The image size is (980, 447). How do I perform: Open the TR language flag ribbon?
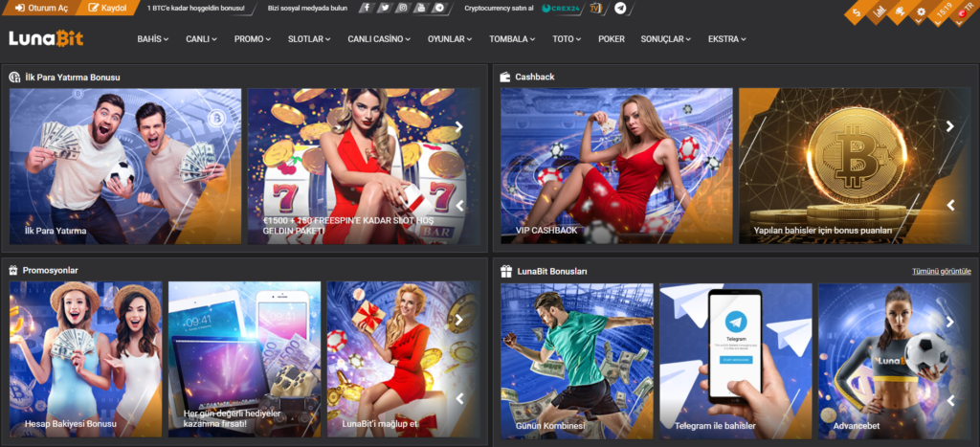coord(967,12)
